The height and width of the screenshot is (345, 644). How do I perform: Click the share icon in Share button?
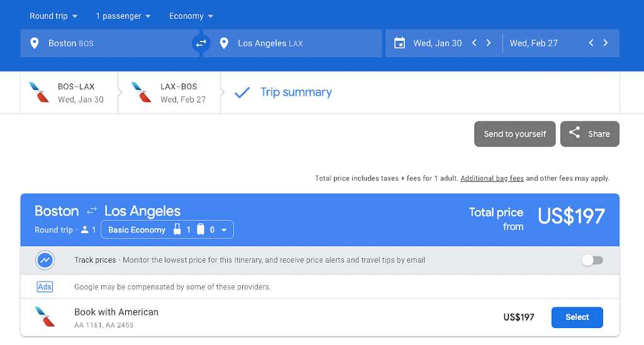(x=574, y=133)
